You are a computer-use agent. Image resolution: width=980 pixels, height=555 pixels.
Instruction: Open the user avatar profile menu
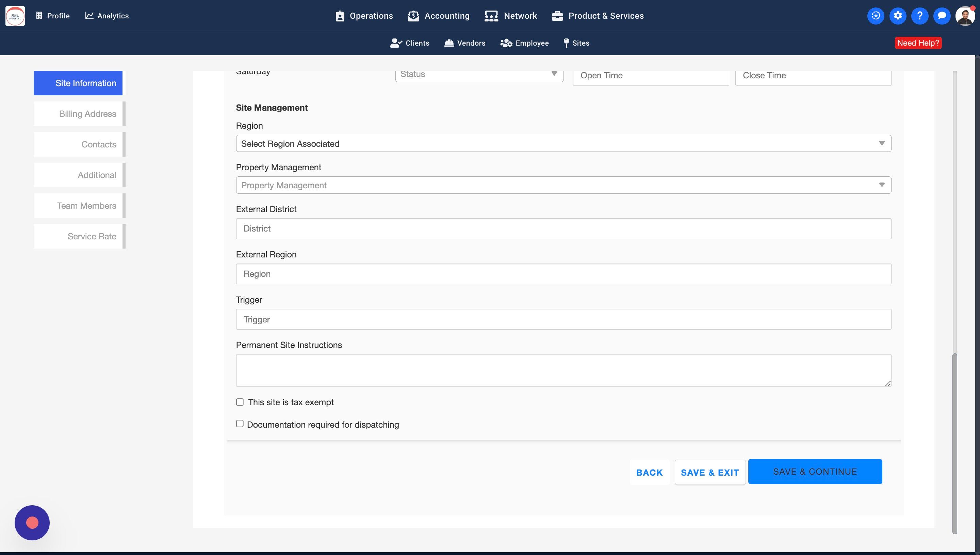point(964,16)
